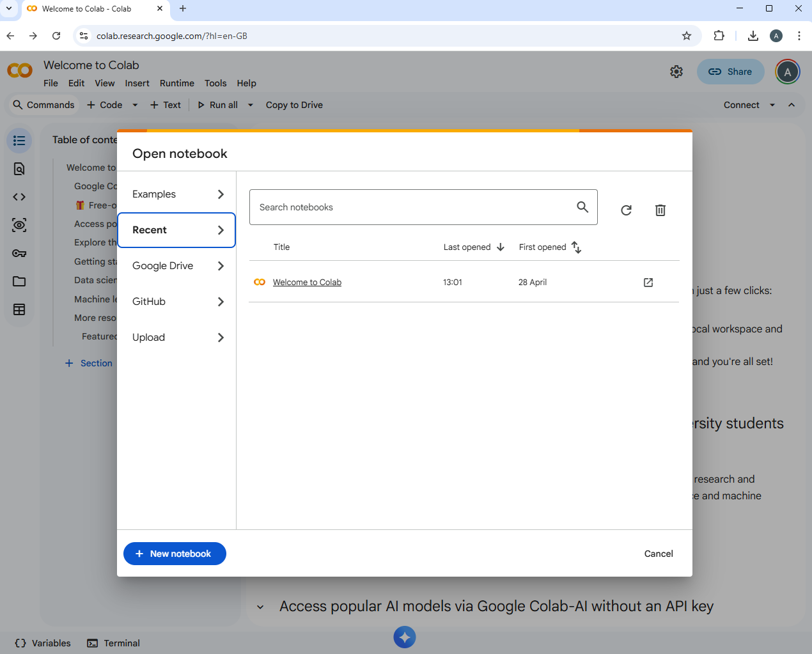Click the trash icon to delete notebooks
Image resolution: width=812 pixels, height=654 pixels.
[x=660, y=210]
